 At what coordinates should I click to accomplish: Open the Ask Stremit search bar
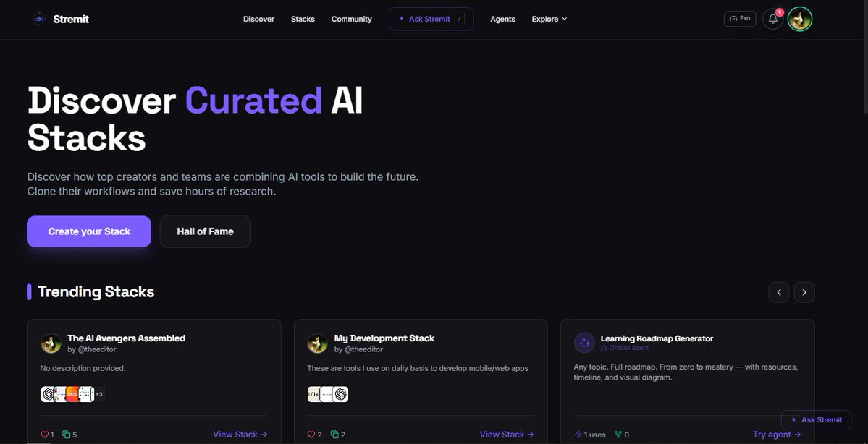431,18
